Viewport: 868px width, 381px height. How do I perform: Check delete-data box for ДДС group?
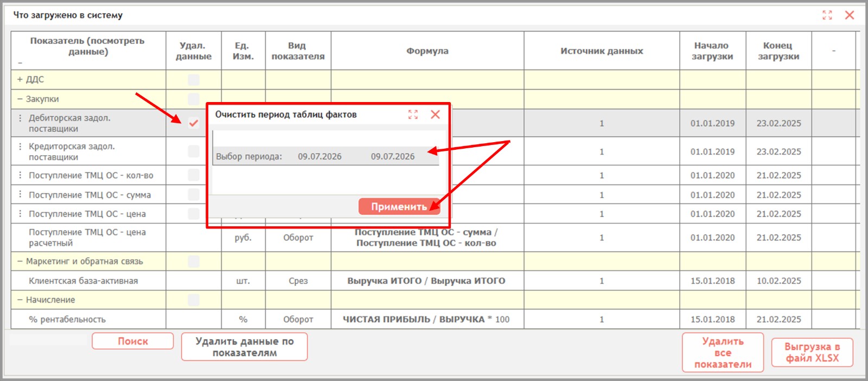193,80
